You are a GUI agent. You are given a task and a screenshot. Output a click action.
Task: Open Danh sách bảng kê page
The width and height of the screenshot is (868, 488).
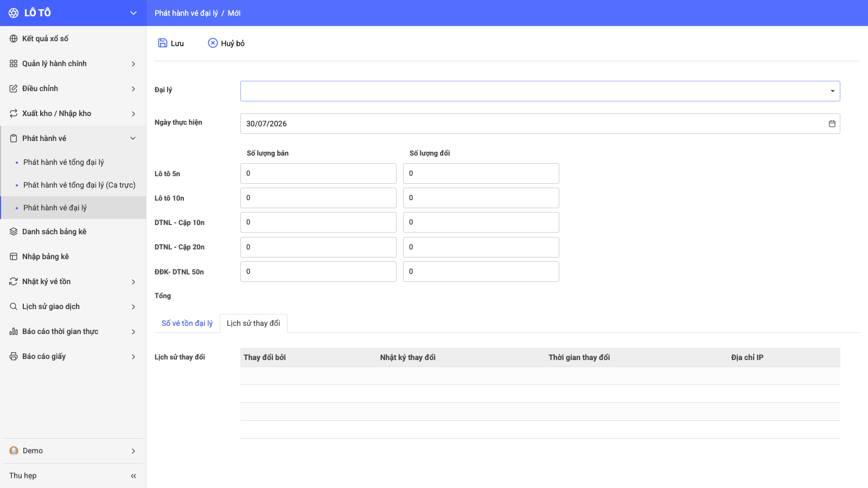tap(73, 232)
